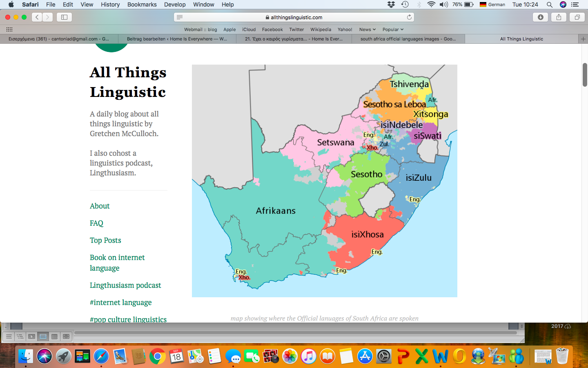Viewport: 588px width, 368px height.
Task: Switch to the Gmail inbox tab
Action: tap(59, 39)
